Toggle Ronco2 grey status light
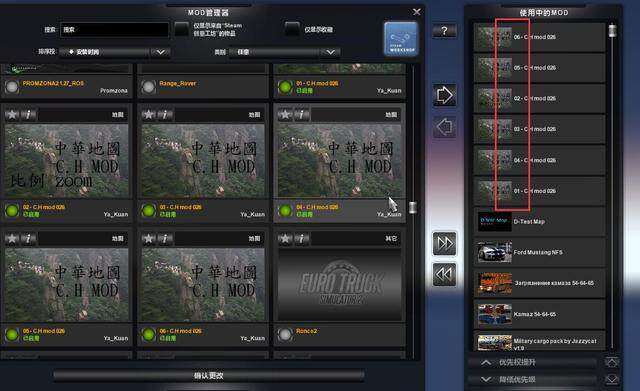This screenshot has height=391, width=640. coord(285,335)
